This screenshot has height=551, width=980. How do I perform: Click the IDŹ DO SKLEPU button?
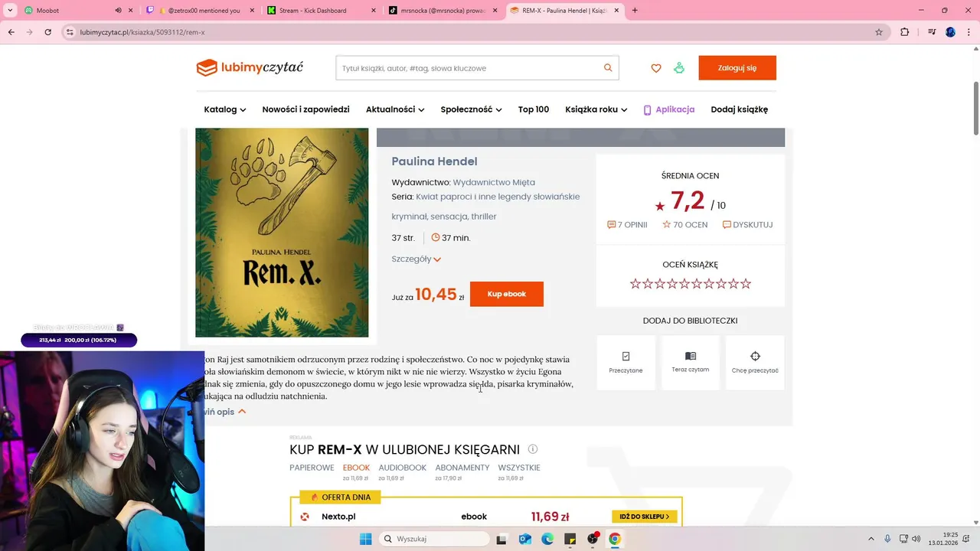coord(645,517)
